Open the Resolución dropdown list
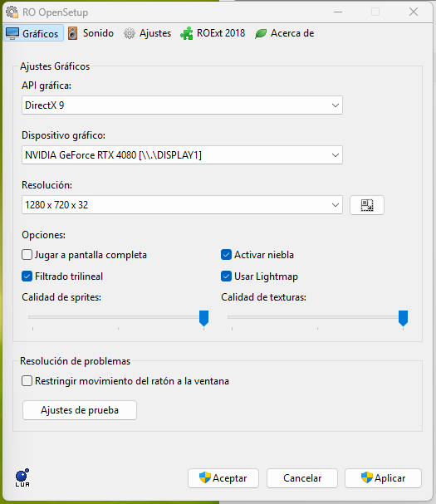The image size is (436, 504). click(182, 205)
